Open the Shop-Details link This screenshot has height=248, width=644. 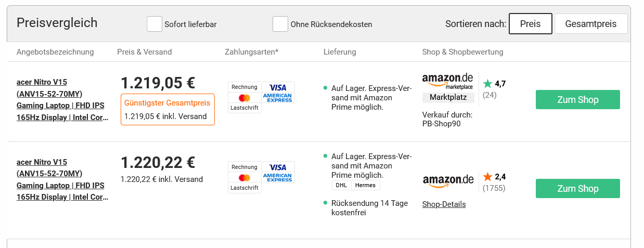[444, 204]
